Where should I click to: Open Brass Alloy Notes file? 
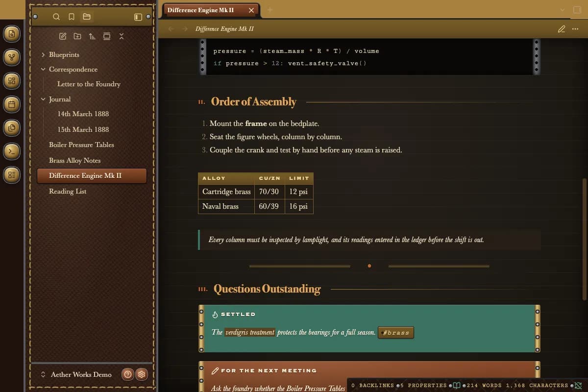click(74, 160)
